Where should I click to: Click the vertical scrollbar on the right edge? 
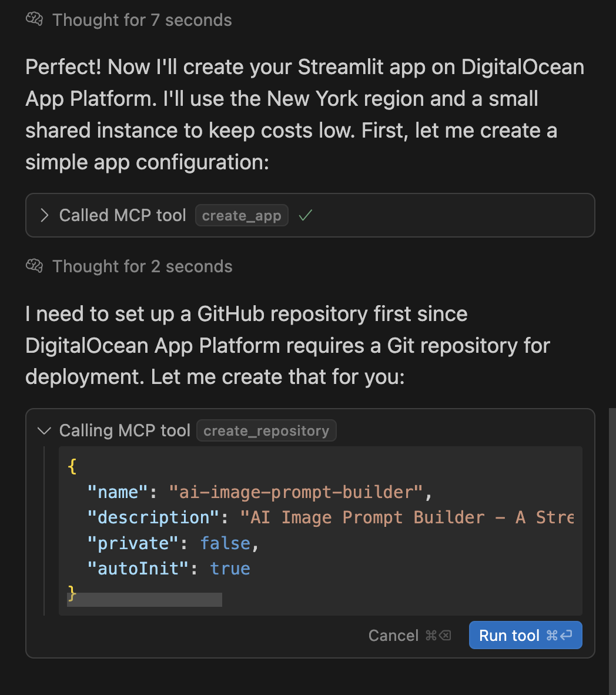coord(612,529)
